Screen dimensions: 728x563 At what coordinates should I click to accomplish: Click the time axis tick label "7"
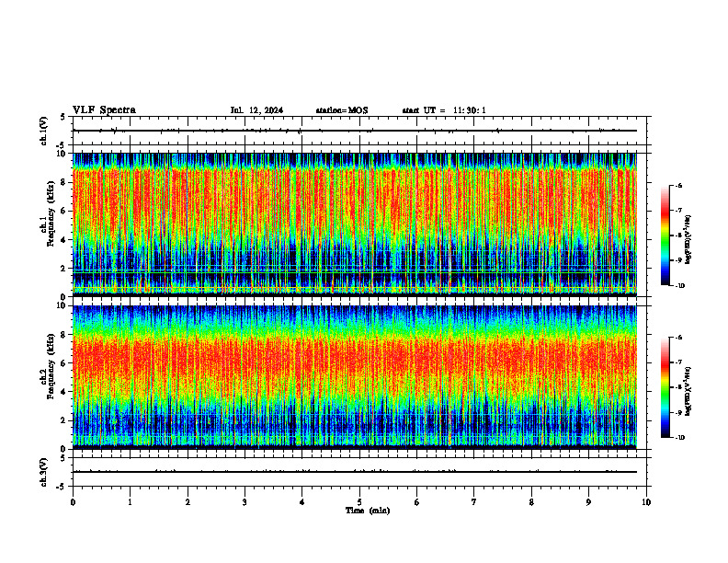tap(474, 502)
